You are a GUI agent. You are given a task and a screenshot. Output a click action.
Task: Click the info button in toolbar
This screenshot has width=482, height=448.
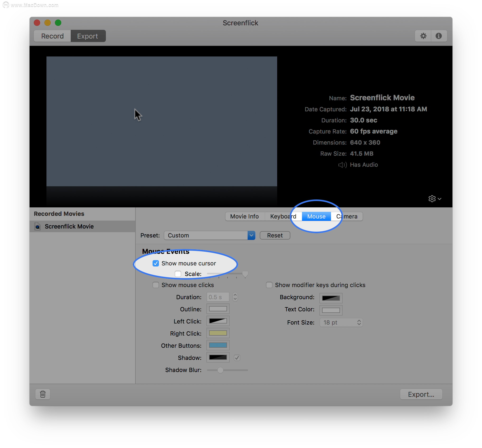(439, 36)
